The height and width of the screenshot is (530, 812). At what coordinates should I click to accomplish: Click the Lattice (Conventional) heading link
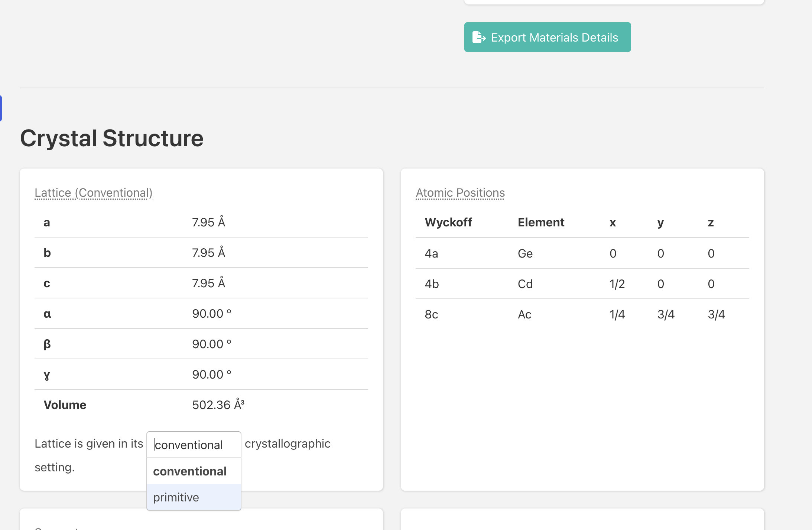coord(94,193)
